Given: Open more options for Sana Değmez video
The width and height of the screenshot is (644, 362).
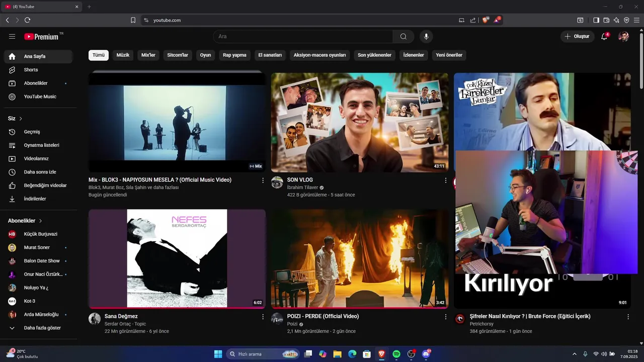Looking at the screenshot, I should [263, 317].
